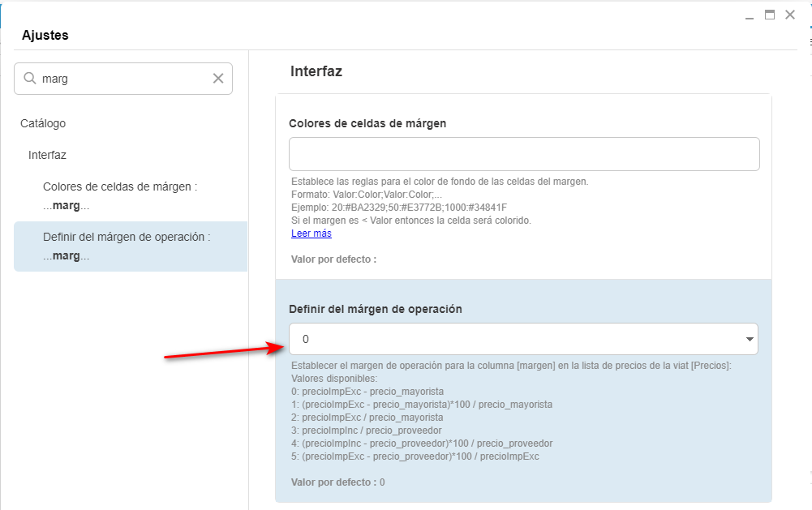Select 'Definir del márgen de operación' search result
The image size is (812, 510).
click(127, 246)
